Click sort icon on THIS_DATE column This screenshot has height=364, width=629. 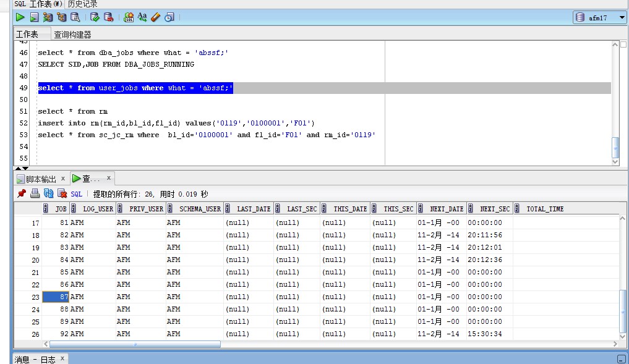[x=324, y=208]
